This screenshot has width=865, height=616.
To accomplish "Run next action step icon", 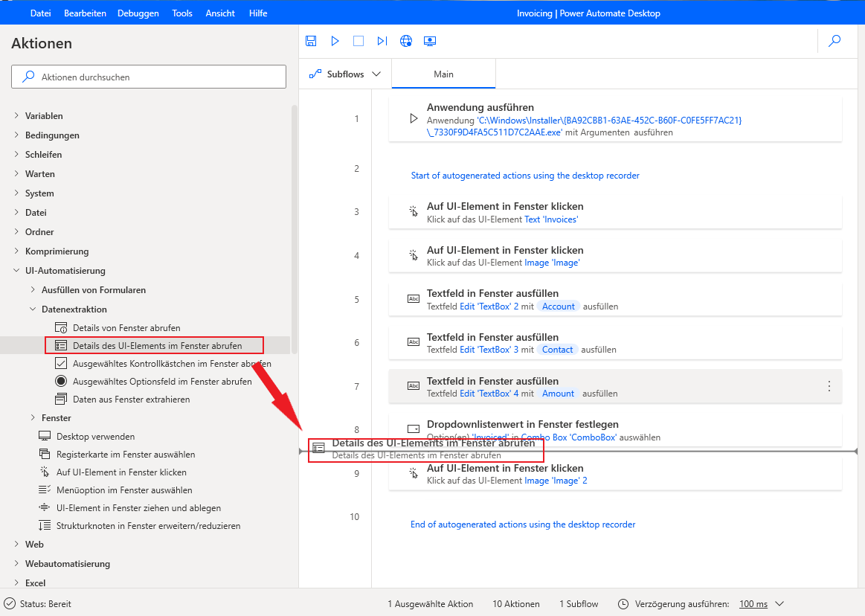I will (x=382, y=41).
